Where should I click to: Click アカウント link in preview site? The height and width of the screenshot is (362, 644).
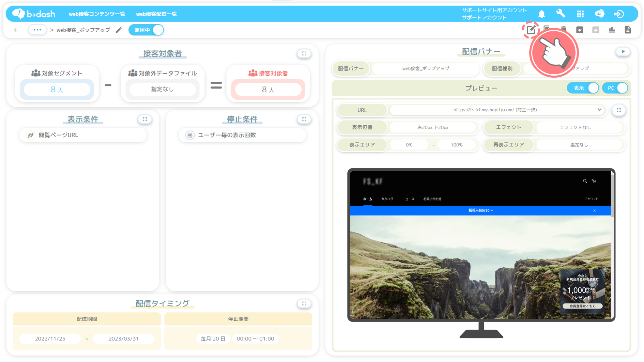[x=592, y=199]
